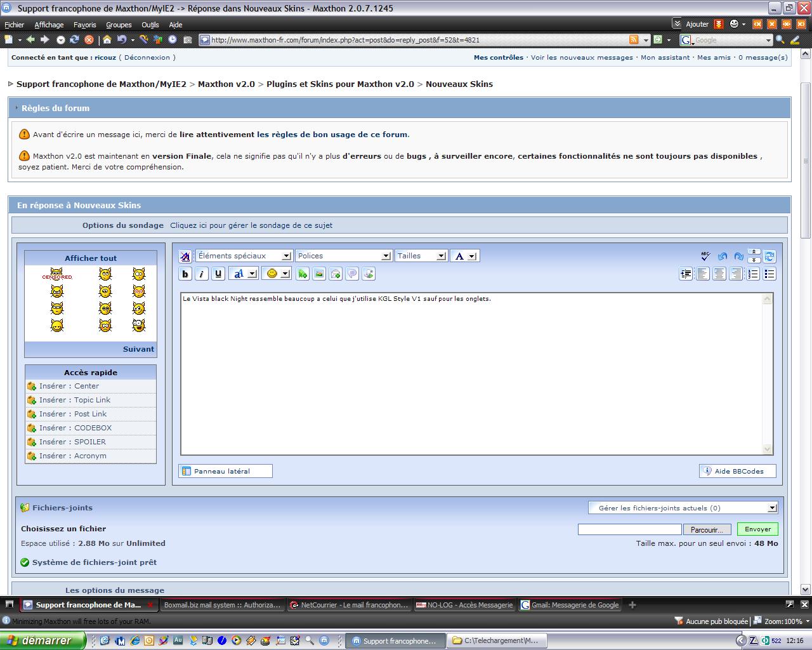Center align the text
The height and width of the screenshot is (650, 812).
coord(719,274)
